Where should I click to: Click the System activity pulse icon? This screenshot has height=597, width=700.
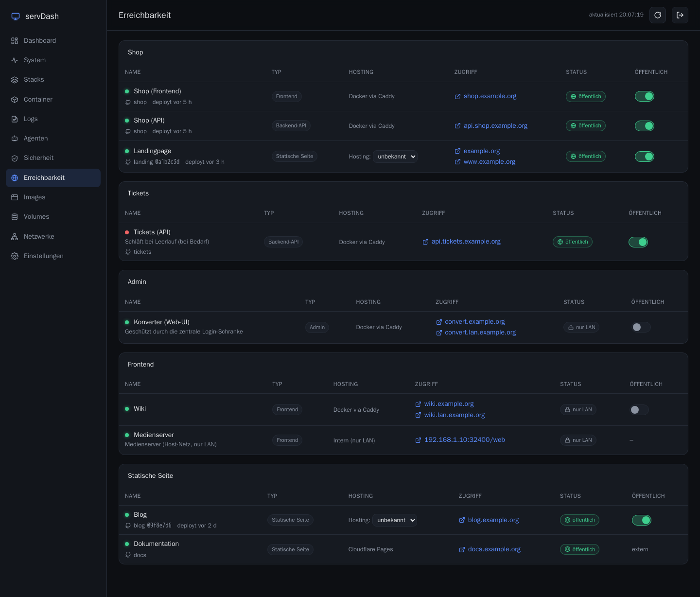15,60
